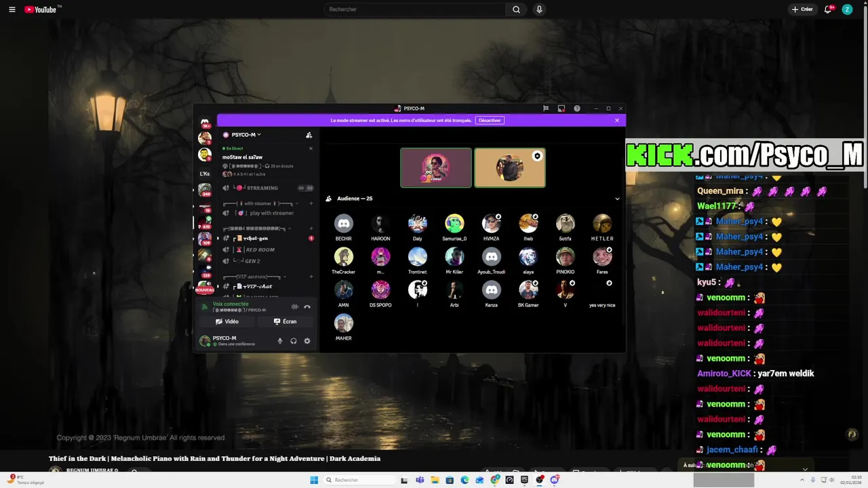This screenshot has width=868, height=488.
Task: Open the VIP-chat text channel
Action: click(267, 287)
